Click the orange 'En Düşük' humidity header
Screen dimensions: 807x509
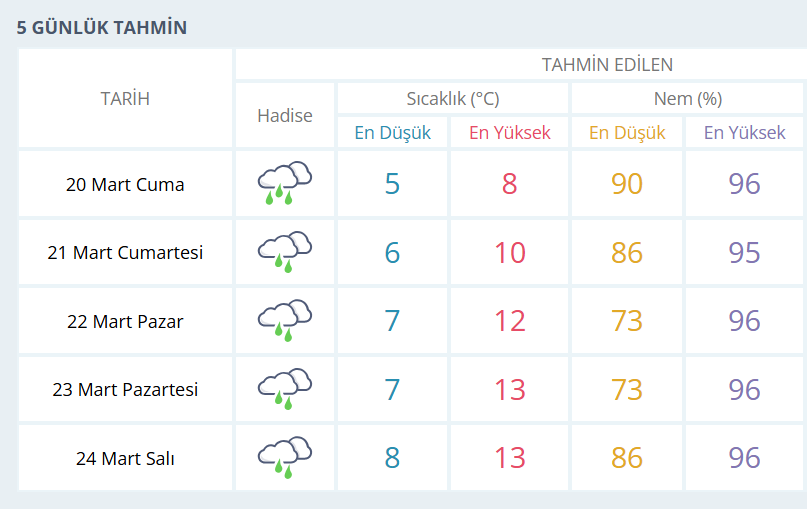click(x=627, y=133)
